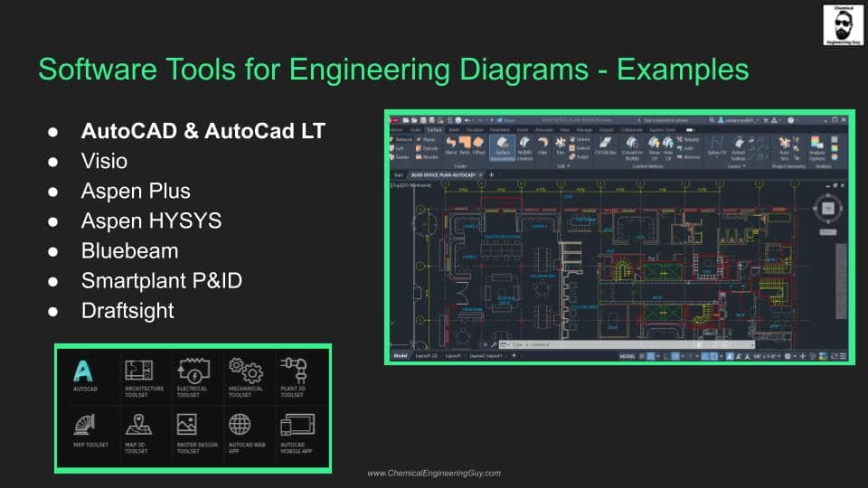Image resolution: width=868 pixels, height=488 pixels.
Task: Switch to the Model layout tab
Action: 401,356
